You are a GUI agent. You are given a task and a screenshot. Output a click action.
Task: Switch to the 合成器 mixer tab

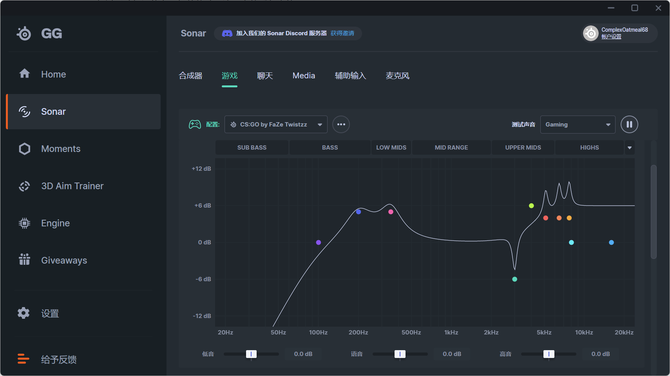coord(191,76)
